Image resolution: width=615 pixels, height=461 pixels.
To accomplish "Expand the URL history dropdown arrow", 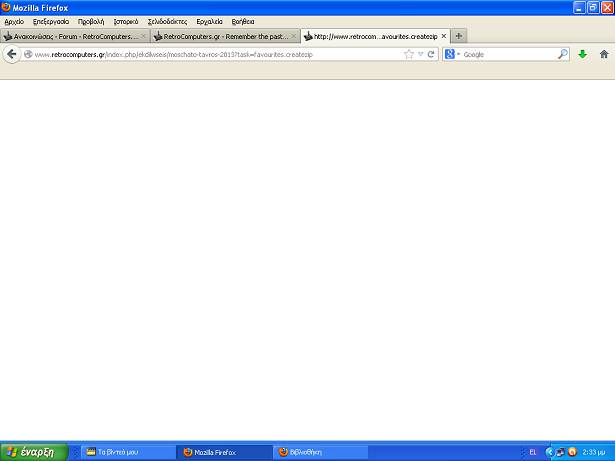I will click(x=421, y=54).
